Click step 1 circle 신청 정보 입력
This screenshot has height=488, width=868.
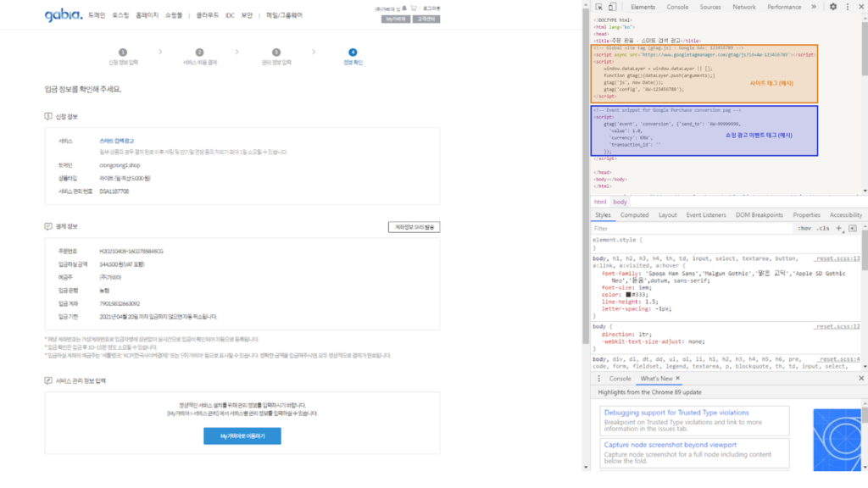pyautogui.click(x=123, y=53)
